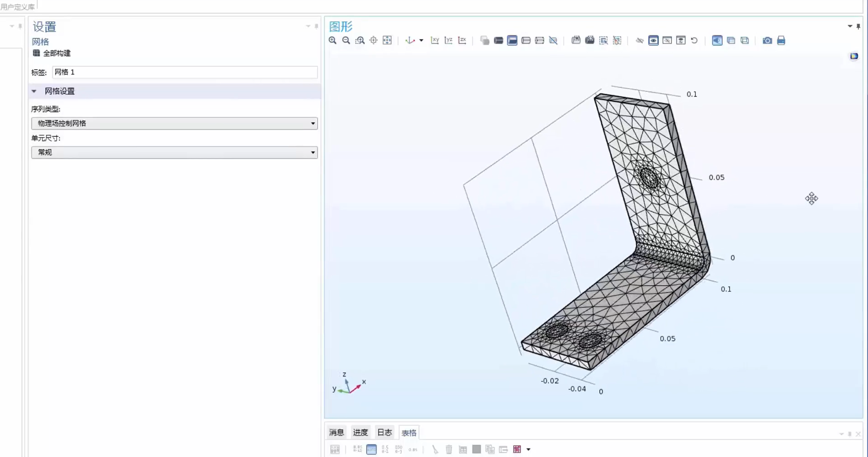Open the element size (单元尺寸) dropdown
Screen dimensions: 868x457
tap(174, 152)
